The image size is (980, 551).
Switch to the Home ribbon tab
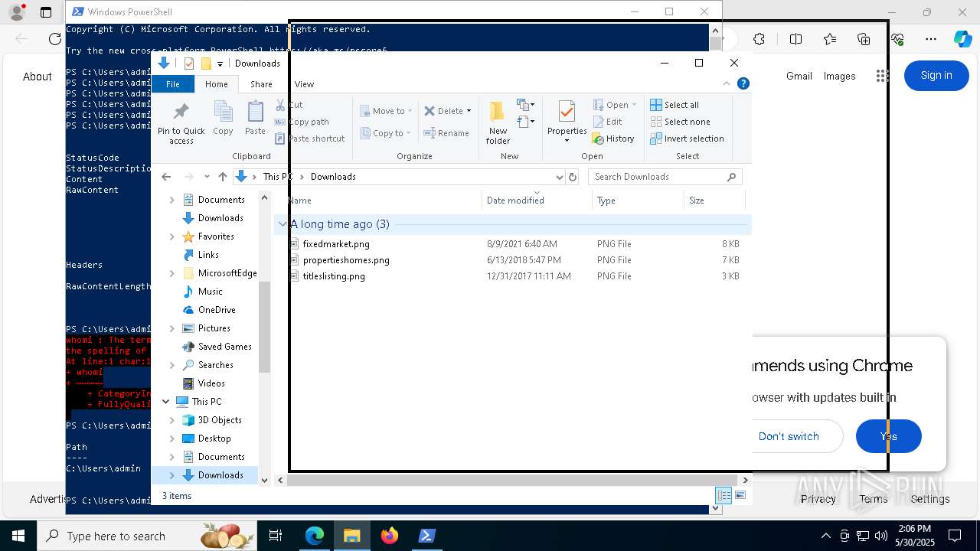point(216,84)
